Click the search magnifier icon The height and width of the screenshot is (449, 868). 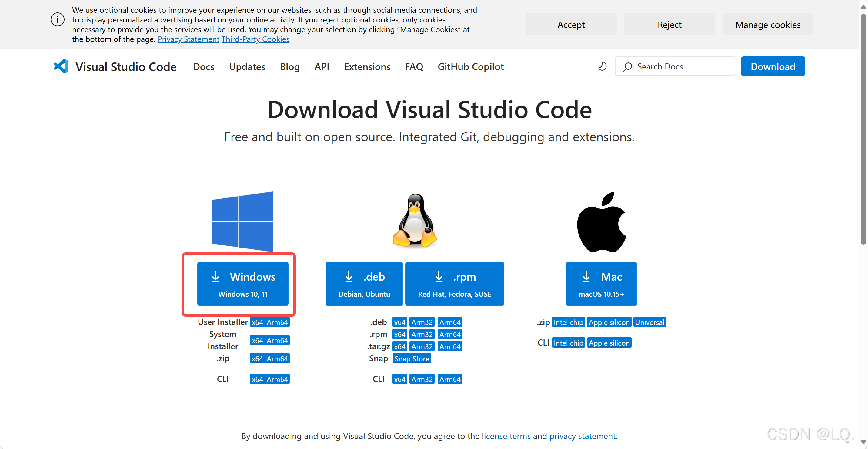pos(627,67)
